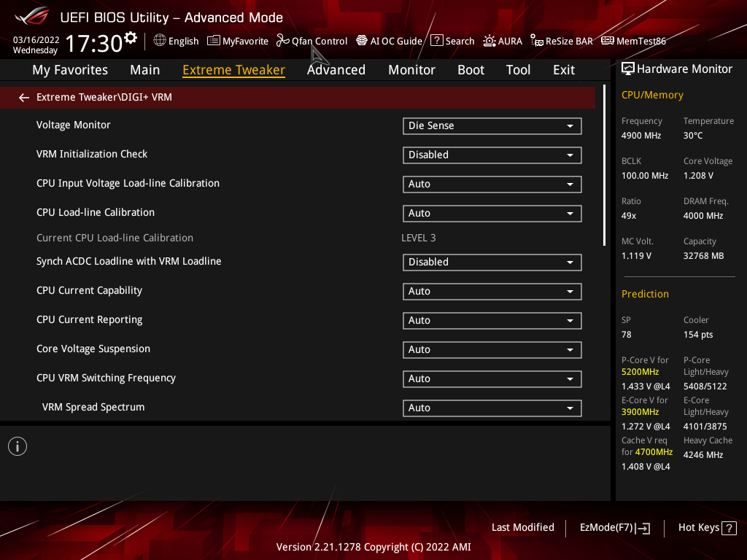This screenshot has width=747, height=560.
Task: Click the AURA label
Action: [510, 42]
